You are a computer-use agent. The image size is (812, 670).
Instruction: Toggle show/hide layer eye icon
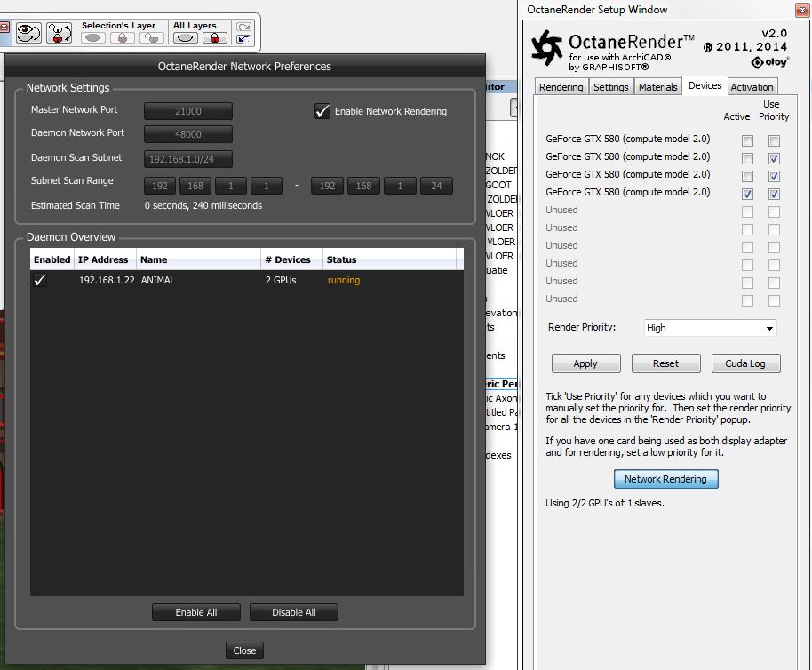[28, 33]
